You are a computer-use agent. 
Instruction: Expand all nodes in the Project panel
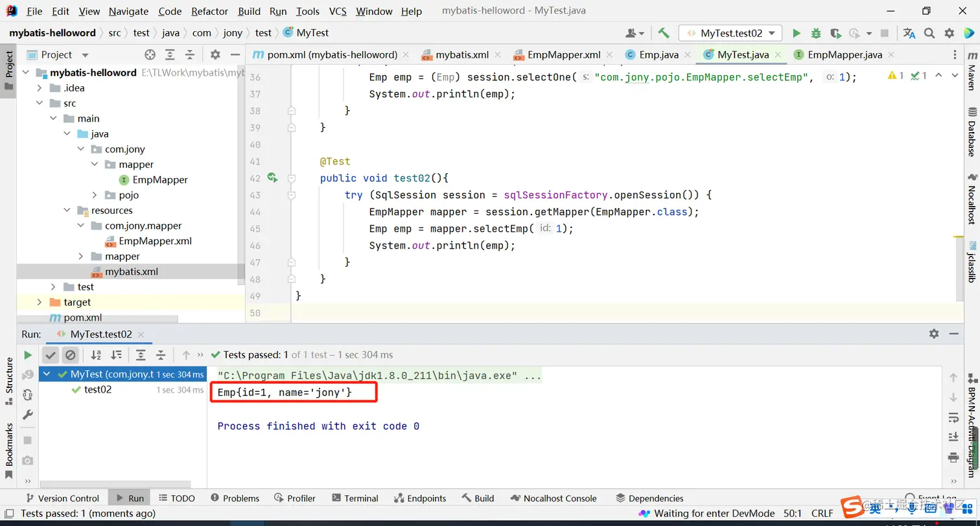coord(170,55)
